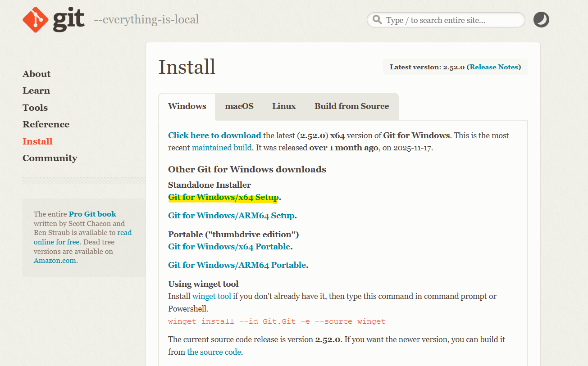Click the search magnifier icon
588x366 pixels.
point(377,20)
